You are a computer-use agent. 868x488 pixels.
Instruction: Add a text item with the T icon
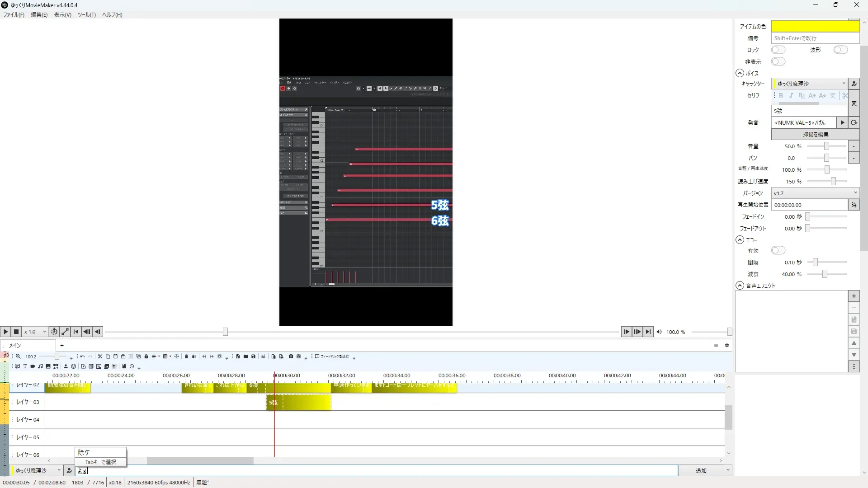pyautogui.click(x=25, y=366)
